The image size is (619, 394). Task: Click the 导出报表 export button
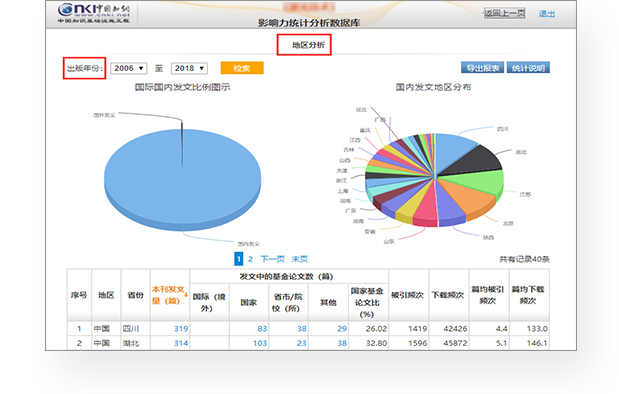point(483,68)
